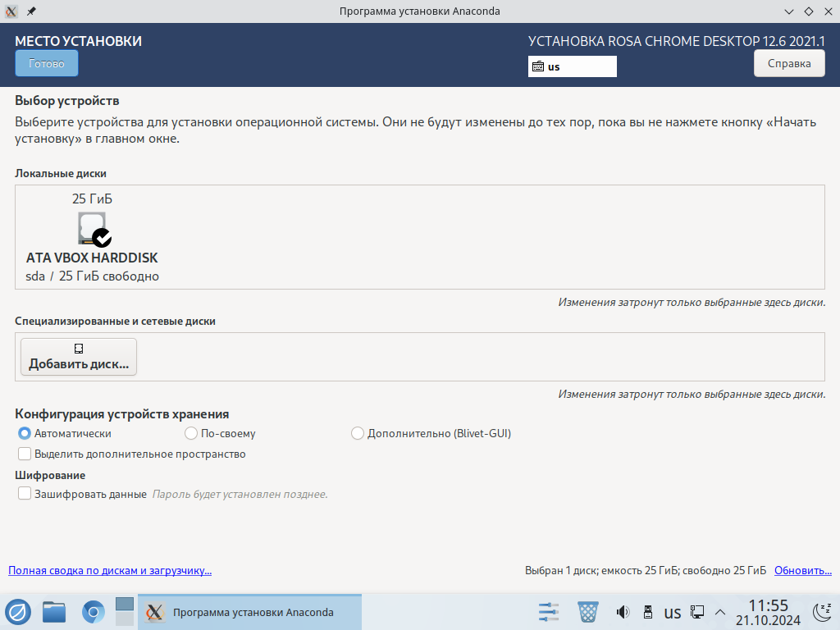Launch the Chromium browser from the taskbar
840x630 pixels.
(94, 612)
